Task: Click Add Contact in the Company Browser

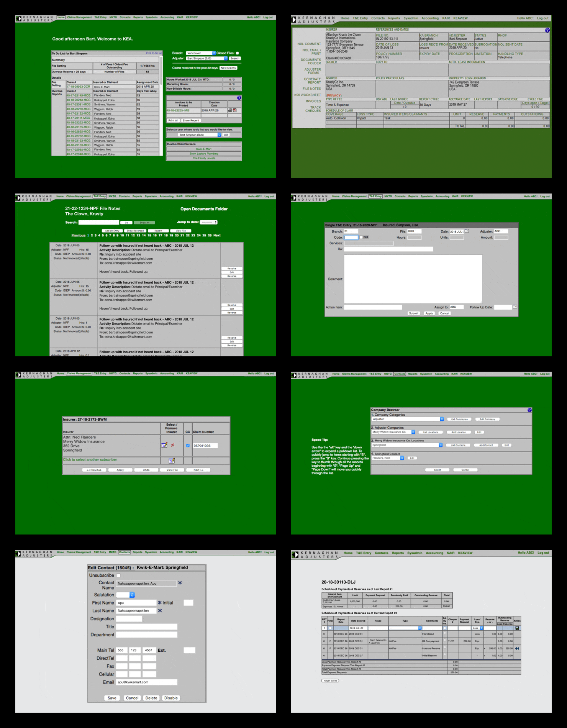Action: [486, 445]
